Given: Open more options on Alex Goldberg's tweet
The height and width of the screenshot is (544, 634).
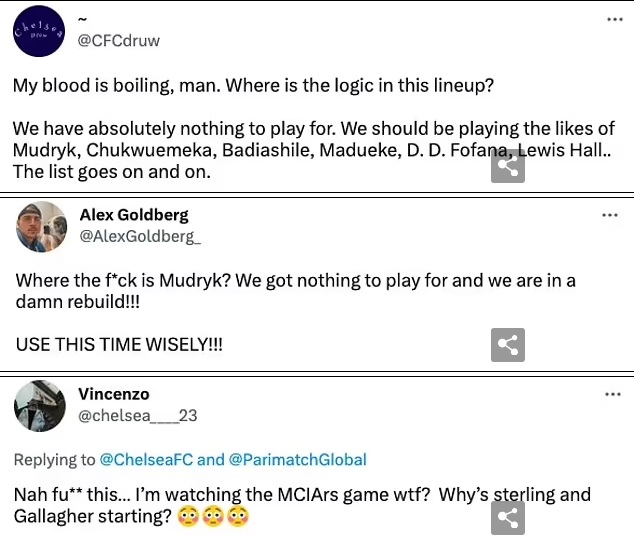Looking at the screenshot, I should point(610,215).
